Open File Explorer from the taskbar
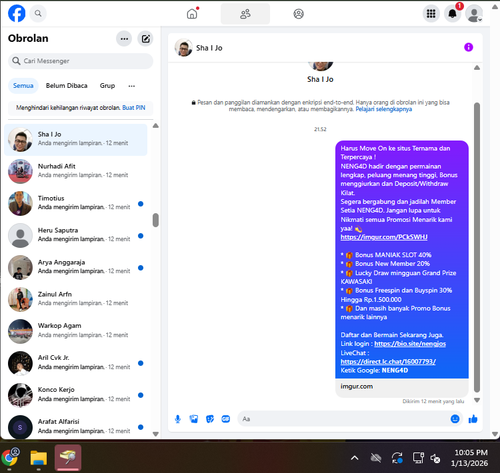The width and height of the screenshot is (500, 473). click(x=39, y=458)
